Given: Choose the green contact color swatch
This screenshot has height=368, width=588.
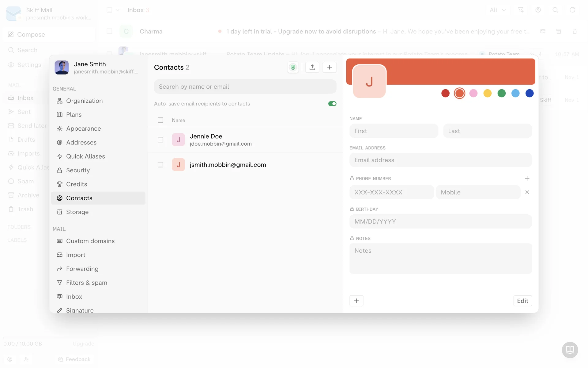Looking at the screenshot, I should [x=501, y=93].
